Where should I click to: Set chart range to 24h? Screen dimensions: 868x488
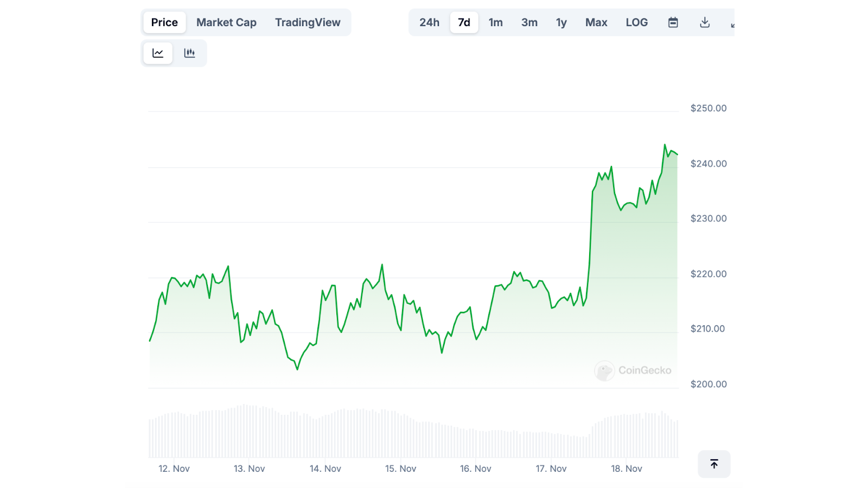click(x=429, y=22)
